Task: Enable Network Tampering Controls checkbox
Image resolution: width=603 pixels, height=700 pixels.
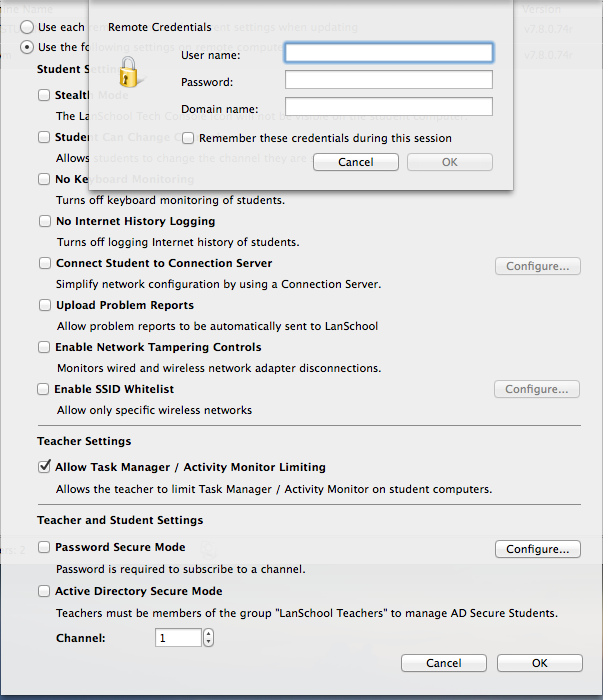Action: point(44,347)
